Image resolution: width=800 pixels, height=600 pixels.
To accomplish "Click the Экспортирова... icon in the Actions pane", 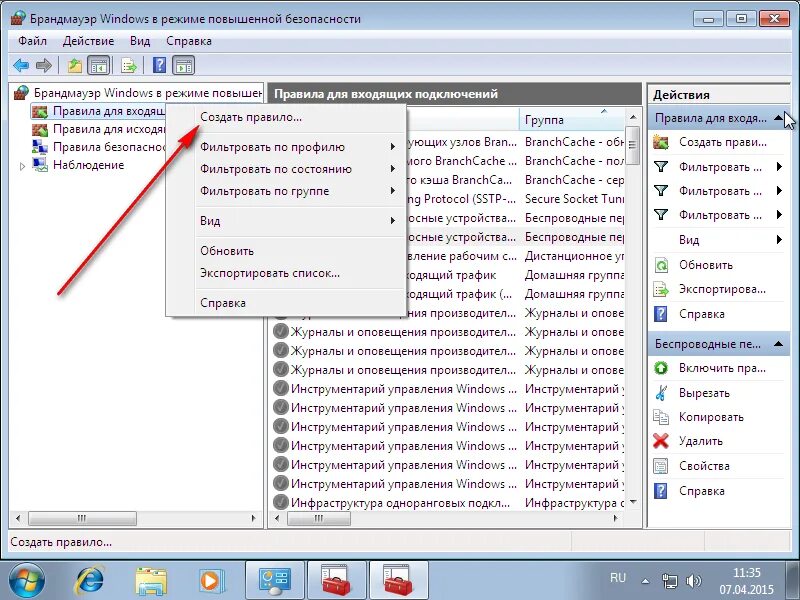I will [x=661, y=289].
